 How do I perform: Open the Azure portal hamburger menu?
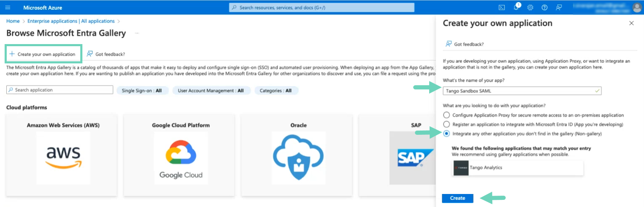(8, 8)
